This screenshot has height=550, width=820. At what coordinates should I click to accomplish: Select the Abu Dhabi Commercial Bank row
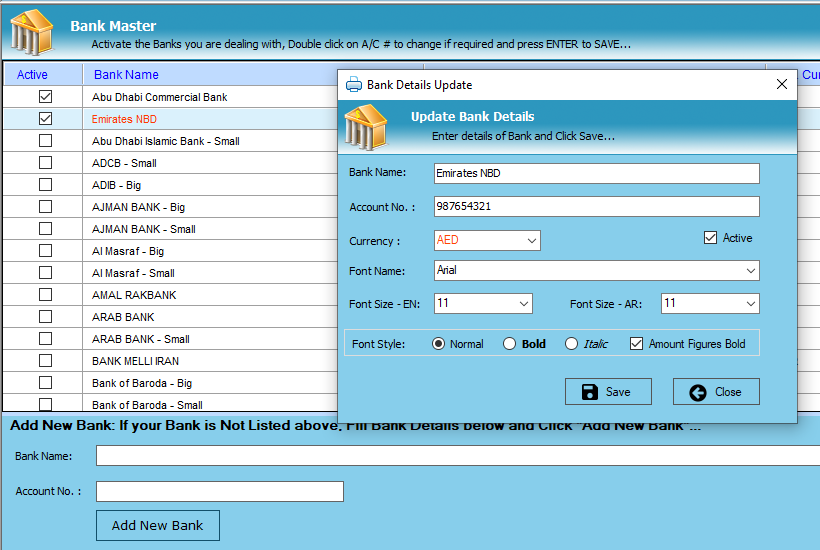(160, 97)
